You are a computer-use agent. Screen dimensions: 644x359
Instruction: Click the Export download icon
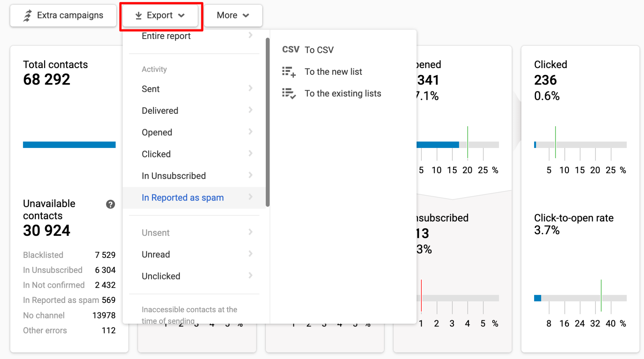[x=139, y=15]
